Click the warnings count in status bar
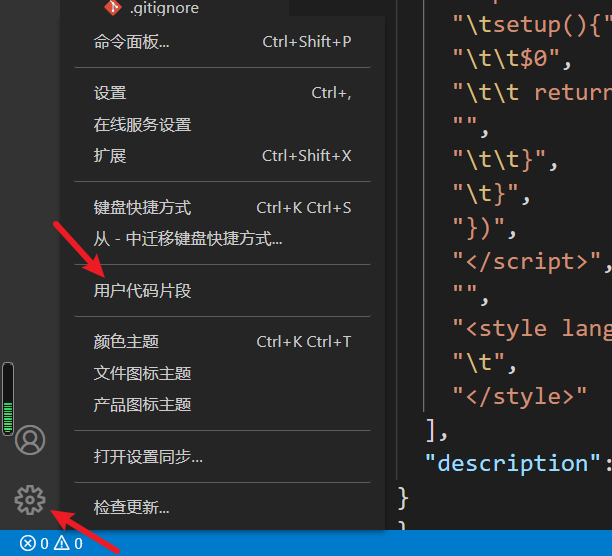Image resolution: width=612 pixels, height=556 pixels. click(x=68, y=543)
